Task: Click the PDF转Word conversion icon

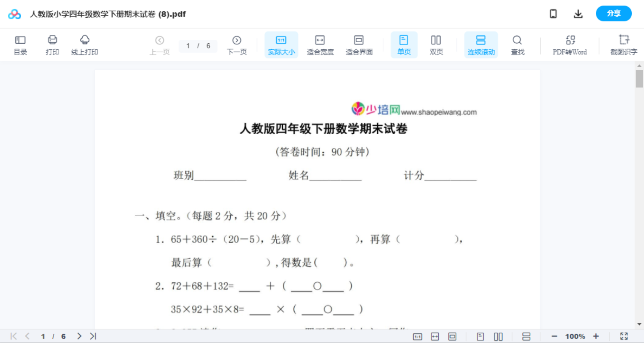Action: pyautogui.click(x=570, y=45)
